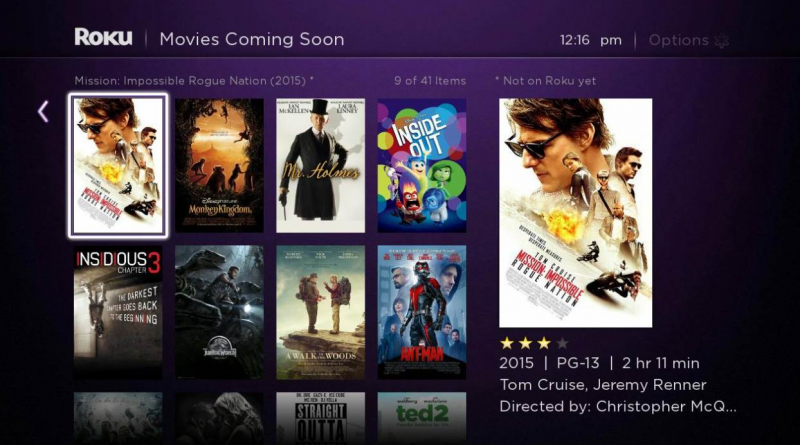Select the Monkey Kingdom poster
The height and width of the screenshot is (445, 800).
click(219, 165)
